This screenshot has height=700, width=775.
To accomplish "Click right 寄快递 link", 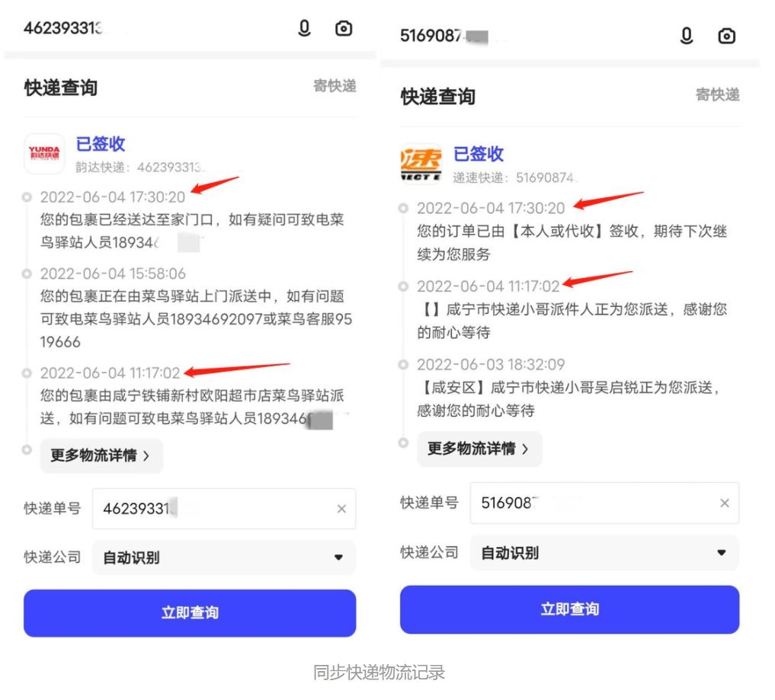I will tap(718, 94).
